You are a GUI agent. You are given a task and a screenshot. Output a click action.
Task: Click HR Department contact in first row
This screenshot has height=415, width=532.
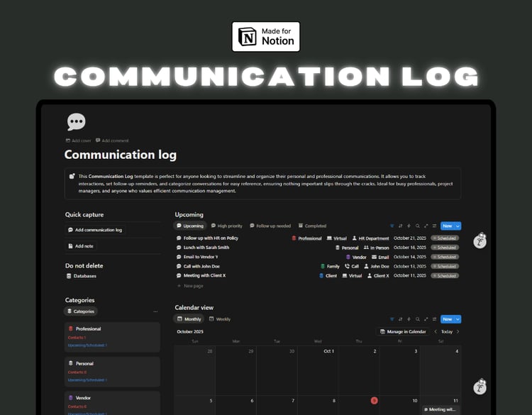tap(370, 238)
